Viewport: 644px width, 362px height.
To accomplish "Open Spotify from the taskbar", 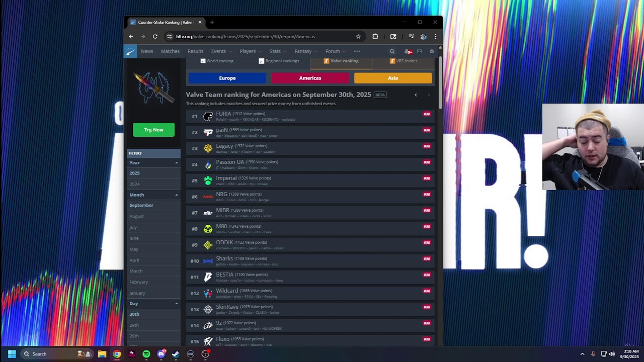I will click(x=146, y=354).
